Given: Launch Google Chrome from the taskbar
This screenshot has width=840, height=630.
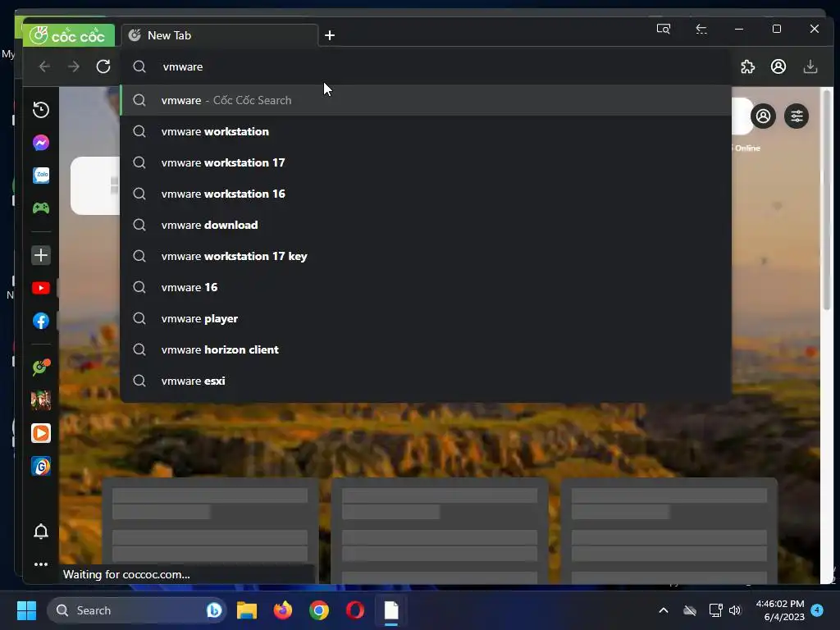Looking at the screenshot, I should [x=319, y=610].
